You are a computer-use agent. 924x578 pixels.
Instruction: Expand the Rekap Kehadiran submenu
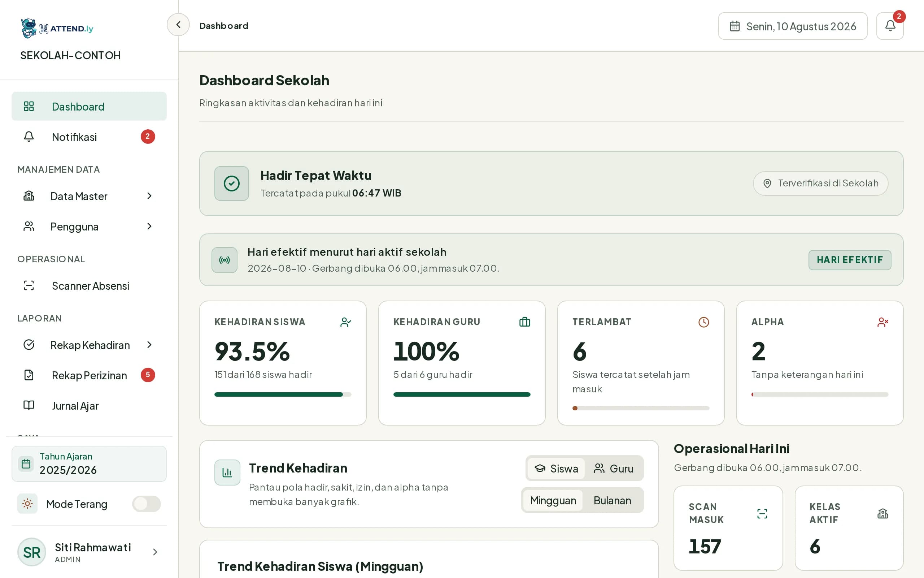tap(89, 345)
